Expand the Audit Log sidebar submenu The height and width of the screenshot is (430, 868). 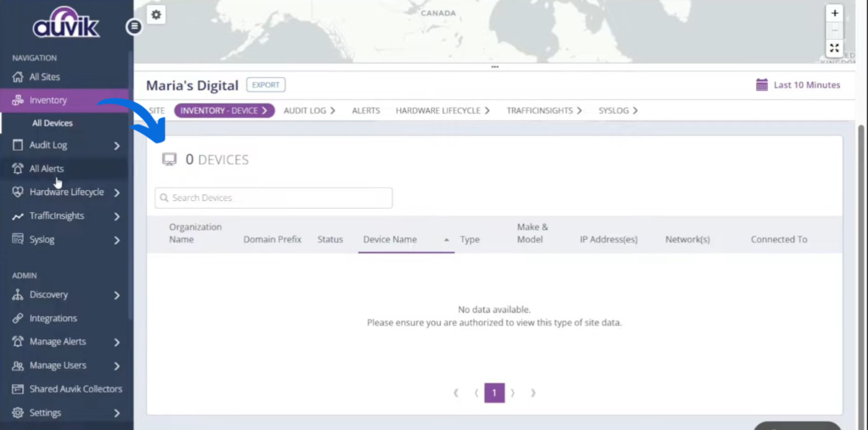coord(117,146)
